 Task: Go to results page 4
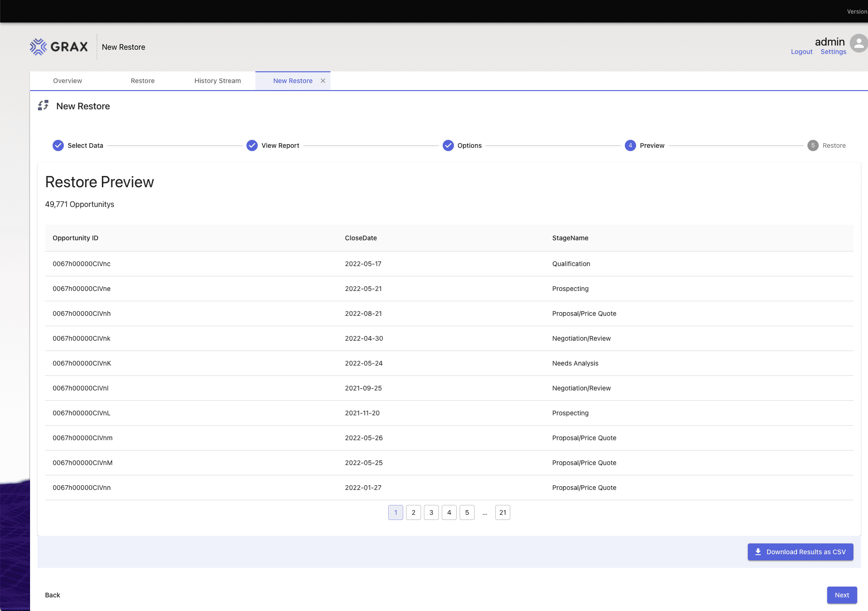click(449, 512)
